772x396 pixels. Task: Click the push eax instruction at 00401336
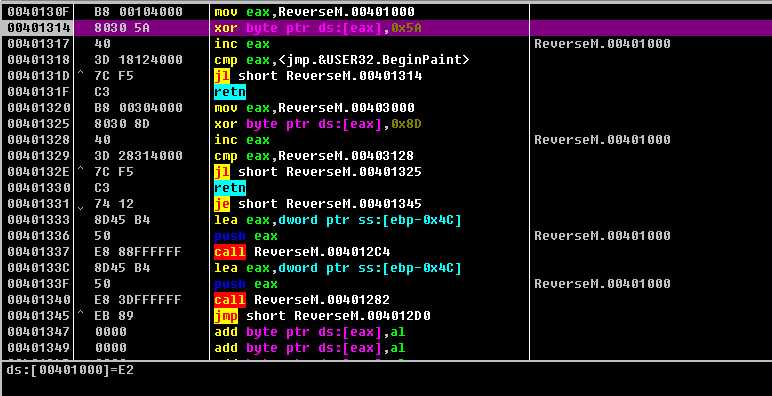pos(246,236)
